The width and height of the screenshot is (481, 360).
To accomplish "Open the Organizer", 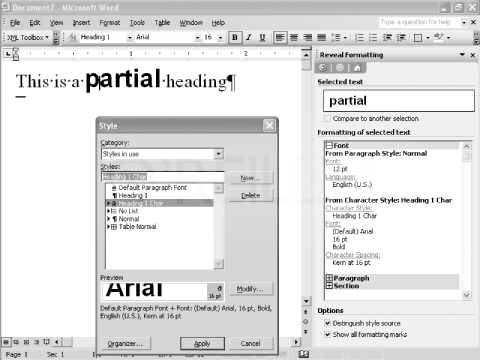I will (x=125, y=344).
